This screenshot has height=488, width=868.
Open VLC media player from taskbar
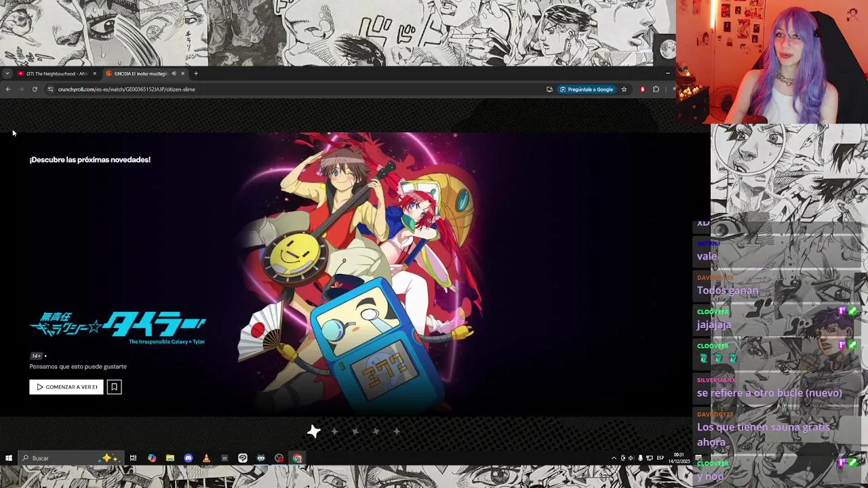pos(206,458)
